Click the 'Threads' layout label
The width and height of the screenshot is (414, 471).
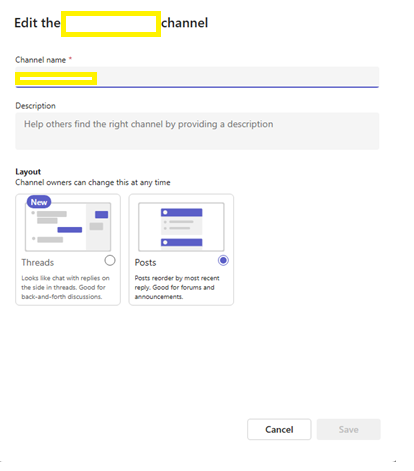coord(38,263)
